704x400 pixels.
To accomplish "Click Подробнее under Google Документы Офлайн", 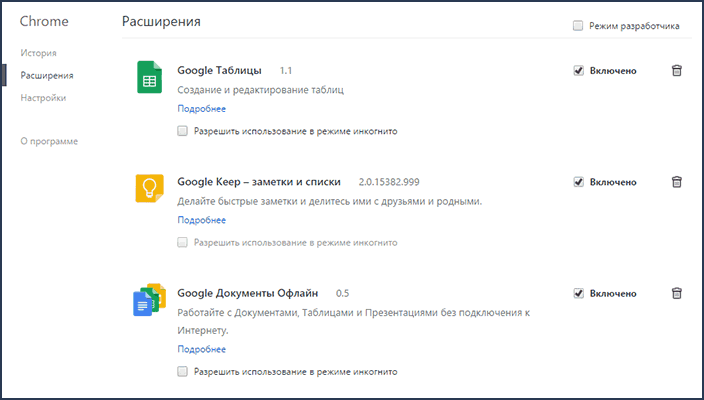I will pyautogui.click(x=201, y=349).
